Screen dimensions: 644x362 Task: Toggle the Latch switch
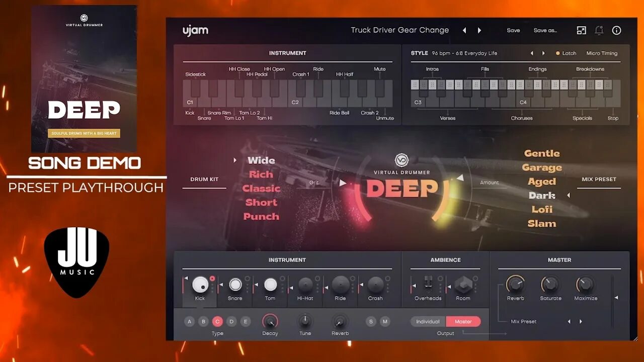[x=566, y=53]
